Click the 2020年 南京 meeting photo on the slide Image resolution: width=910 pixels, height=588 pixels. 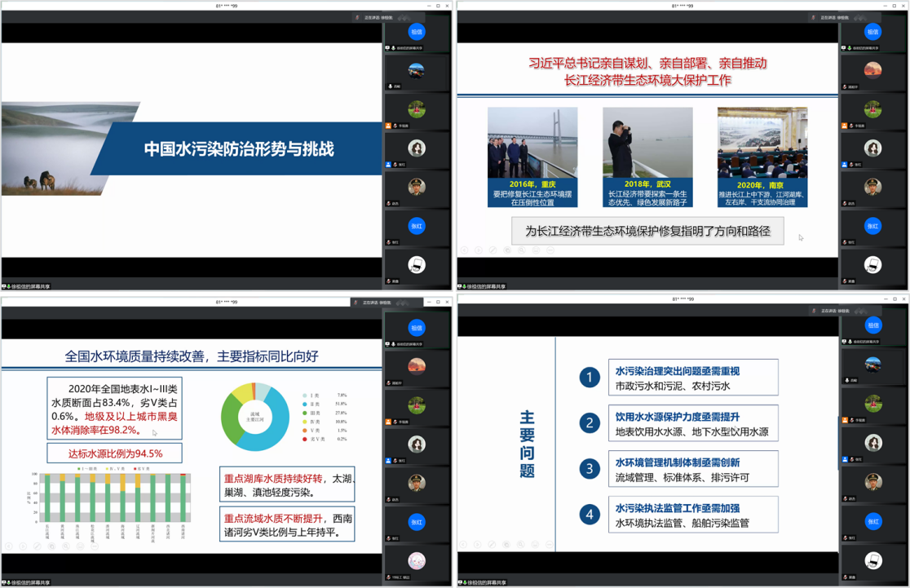click(762, 143)
